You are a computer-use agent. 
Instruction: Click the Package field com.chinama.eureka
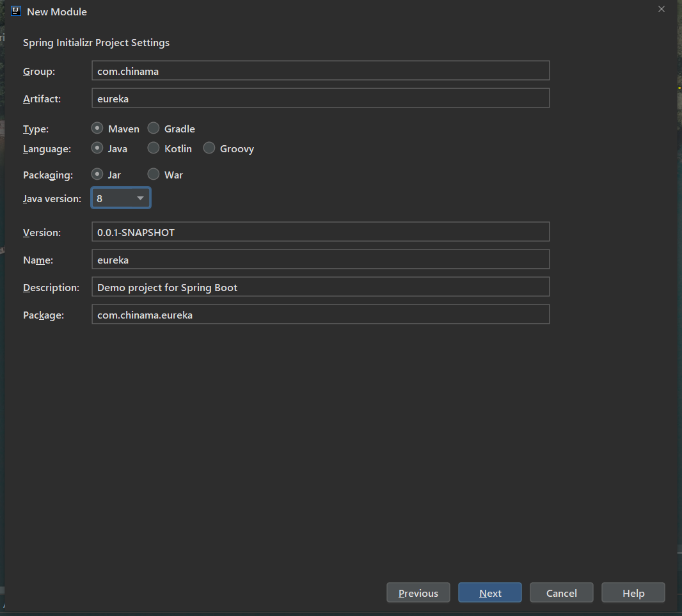pyautogui.click(x=321, y=315)
